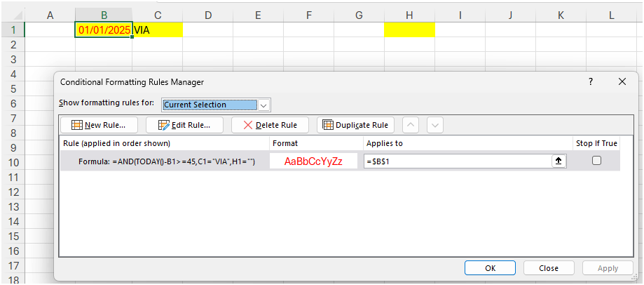Select cell B1 with date 01/01/2025
The height and width of the screenshot is (285, 644).
click(104, 29)
